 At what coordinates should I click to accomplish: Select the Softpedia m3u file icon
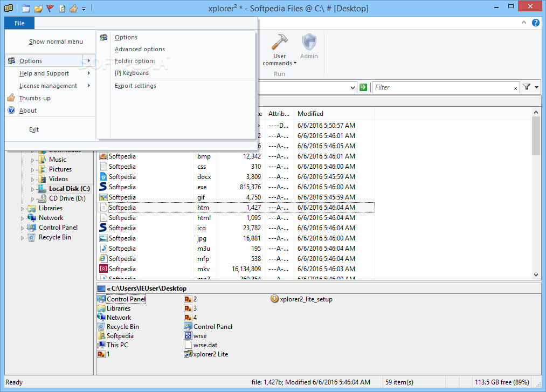click(103, 248)
